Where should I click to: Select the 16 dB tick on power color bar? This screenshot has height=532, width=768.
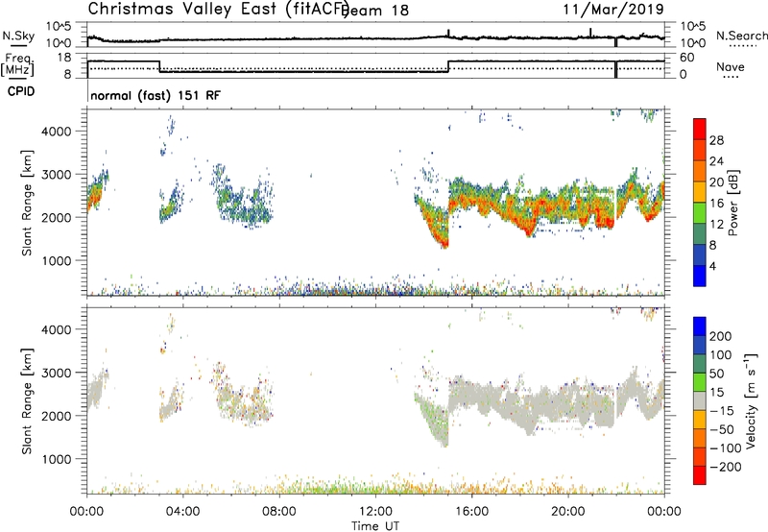coord(716,203)
